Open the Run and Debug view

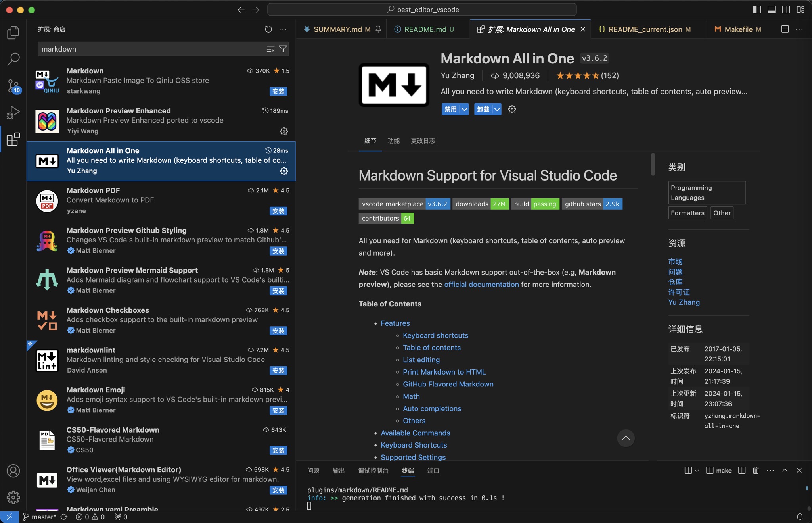[13, 113]
